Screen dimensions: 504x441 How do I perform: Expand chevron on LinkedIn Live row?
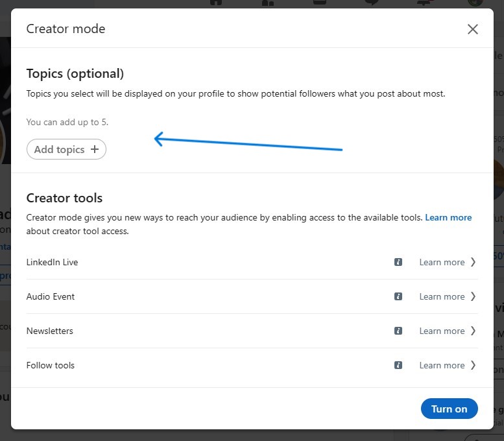pos(473,262)
